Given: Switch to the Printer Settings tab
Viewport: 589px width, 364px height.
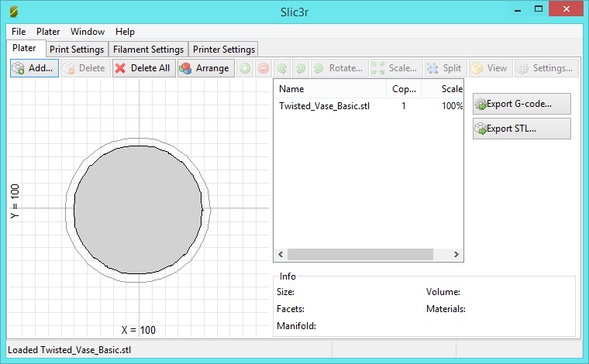Looking at the screenshot, I should 224,49.
